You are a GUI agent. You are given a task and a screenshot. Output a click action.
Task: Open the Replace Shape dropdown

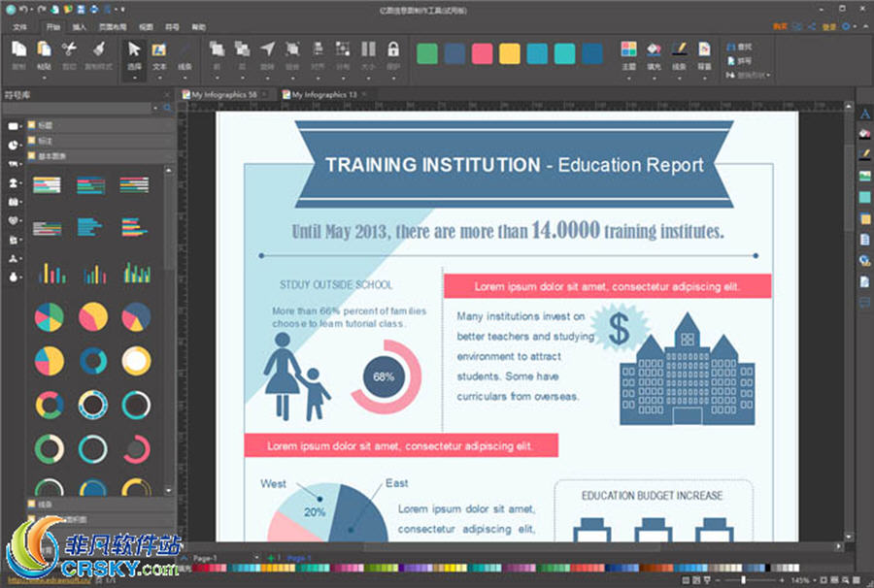(x=749, y=75)
